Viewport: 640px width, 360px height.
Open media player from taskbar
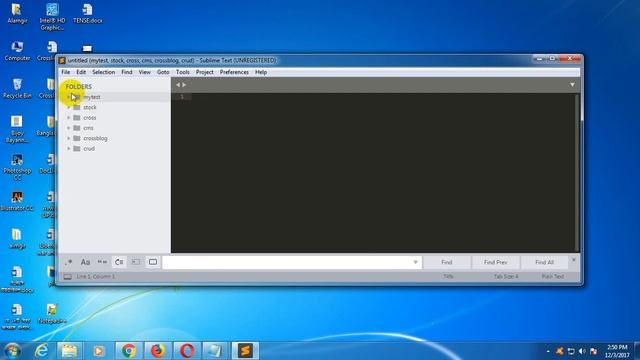[x=98, y=351]
